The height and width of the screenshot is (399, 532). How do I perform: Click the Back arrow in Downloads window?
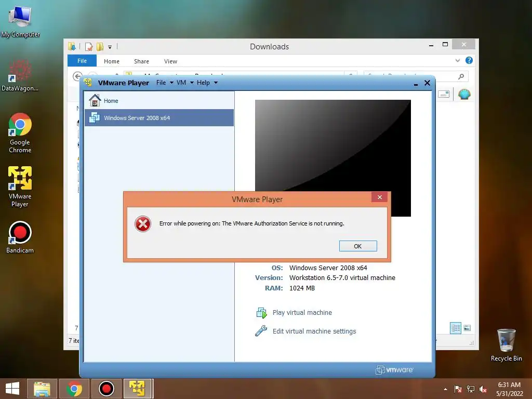point(77,76)
